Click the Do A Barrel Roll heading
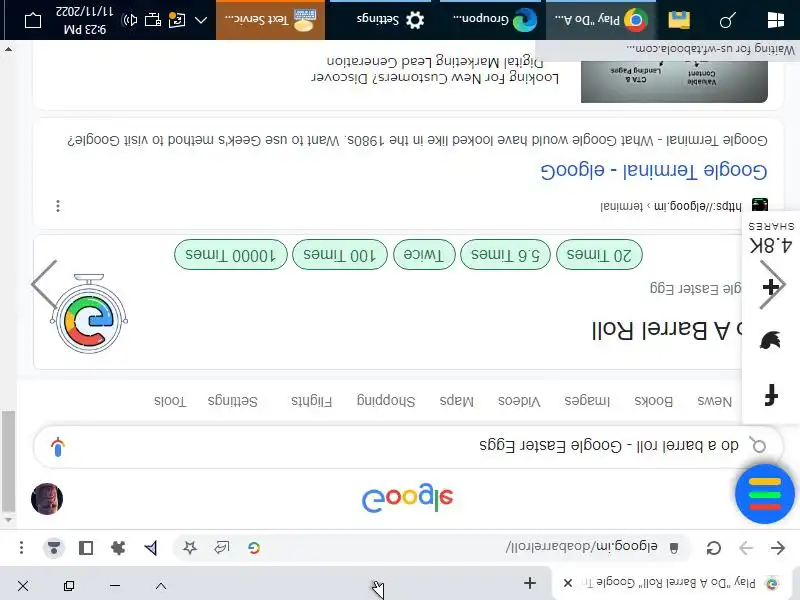This screenshot has height=600, width=800. [668, 330]
